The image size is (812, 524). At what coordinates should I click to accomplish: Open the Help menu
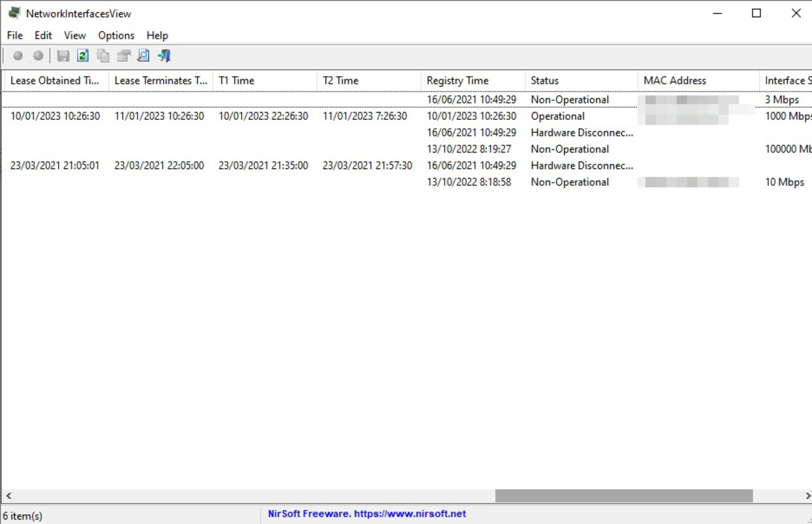157,35
